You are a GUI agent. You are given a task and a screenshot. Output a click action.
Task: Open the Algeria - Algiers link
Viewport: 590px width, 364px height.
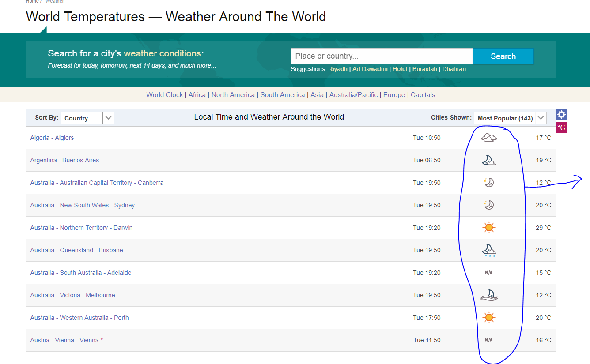pyautogui.click(x=52, y=138)
